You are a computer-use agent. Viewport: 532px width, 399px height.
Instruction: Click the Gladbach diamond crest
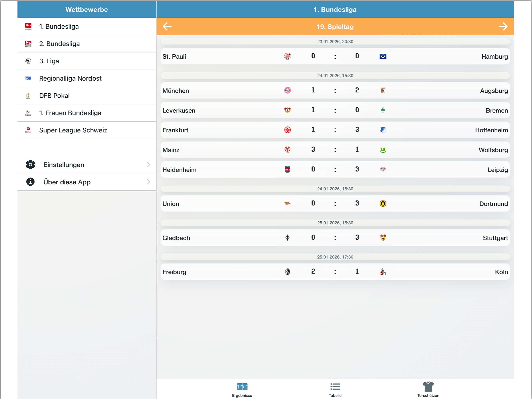coord(287,238)
